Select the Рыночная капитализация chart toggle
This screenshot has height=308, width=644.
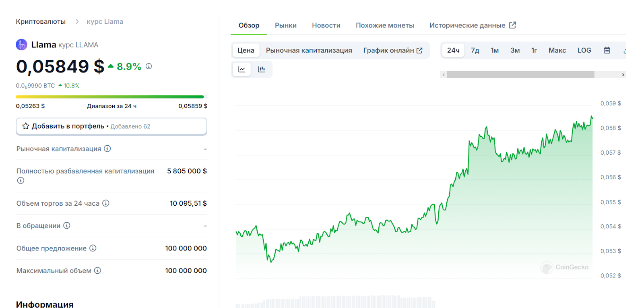click(309, 50)
